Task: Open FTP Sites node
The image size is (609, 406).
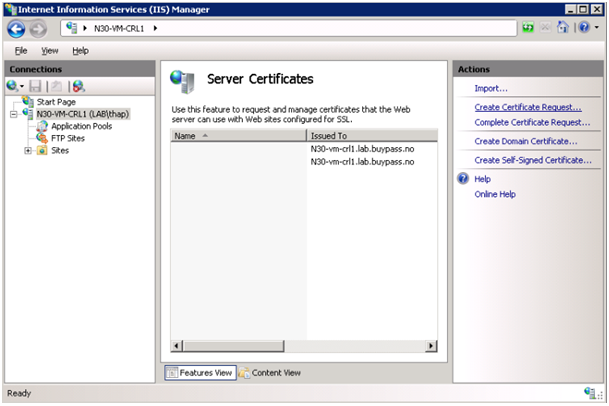Action: pyautogui.click(x=68, y=138)
